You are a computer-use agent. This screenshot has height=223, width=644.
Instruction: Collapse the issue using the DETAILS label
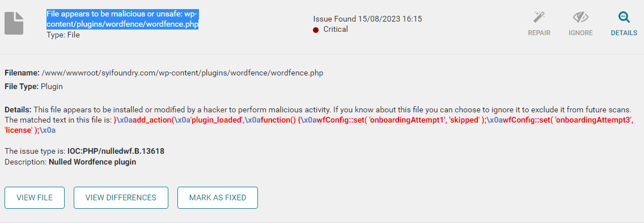point(624,33)
